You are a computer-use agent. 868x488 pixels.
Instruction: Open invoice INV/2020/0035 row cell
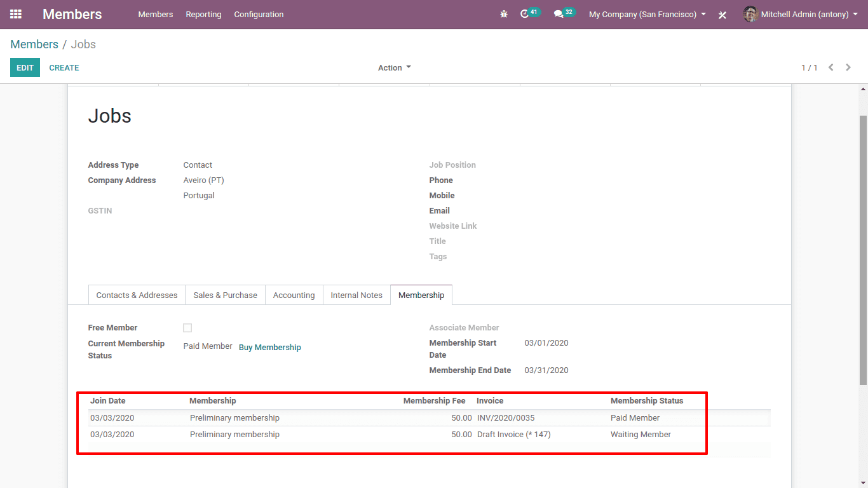coord(506,418)
